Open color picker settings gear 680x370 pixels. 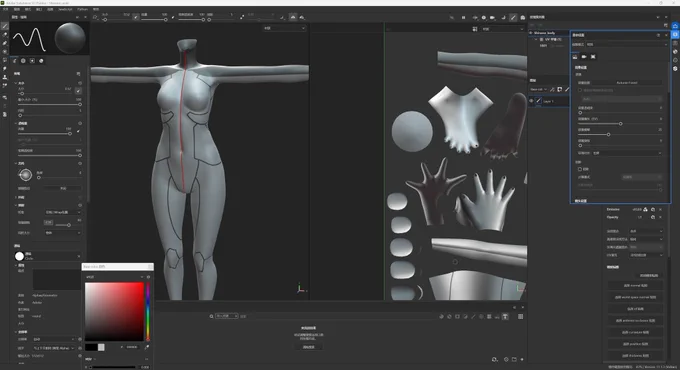click(148, 277)
